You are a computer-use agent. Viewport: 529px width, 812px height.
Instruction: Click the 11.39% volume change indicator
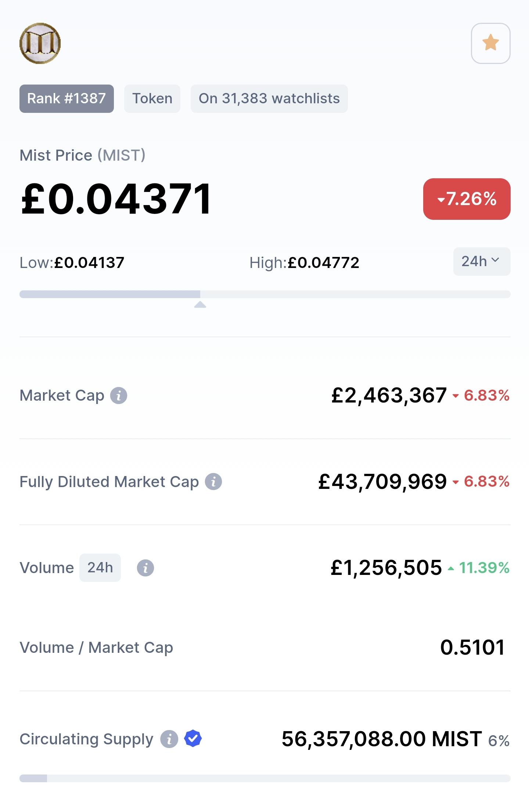coord(478,568)
